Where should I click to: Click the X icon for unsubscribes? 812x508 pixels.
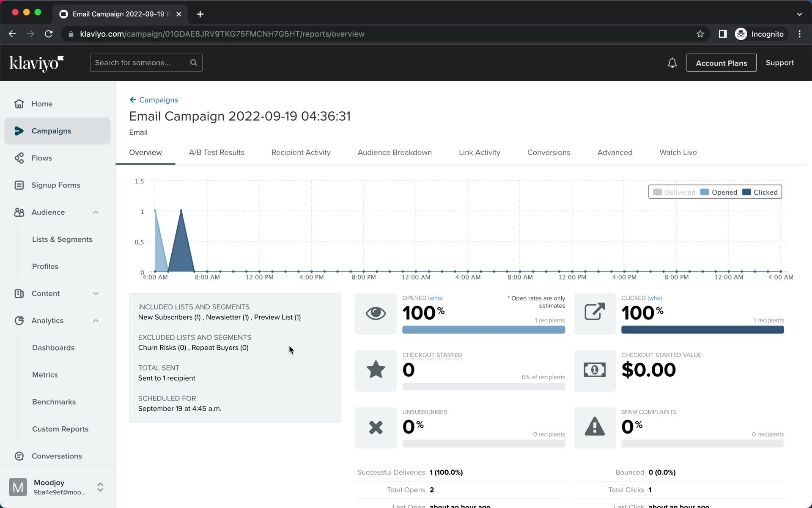click(376, 427)
